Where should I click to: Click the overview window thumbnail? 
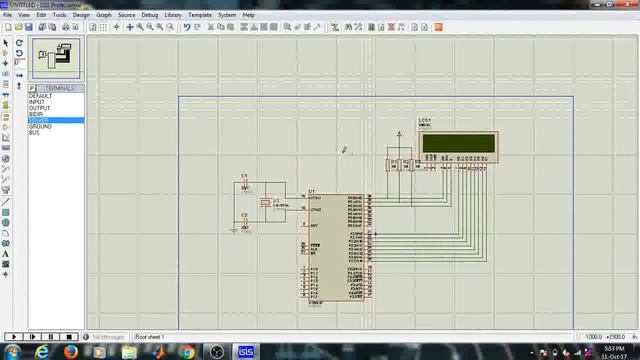pos(56,58)
